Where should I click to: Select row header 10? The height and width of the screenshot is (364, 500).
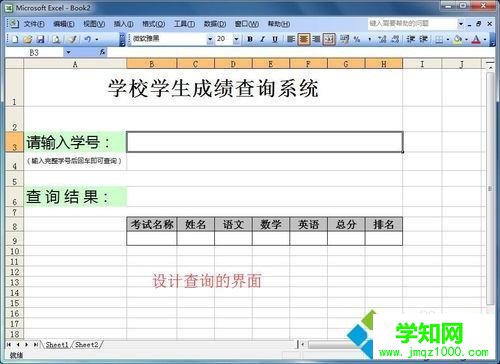(14, 251)
